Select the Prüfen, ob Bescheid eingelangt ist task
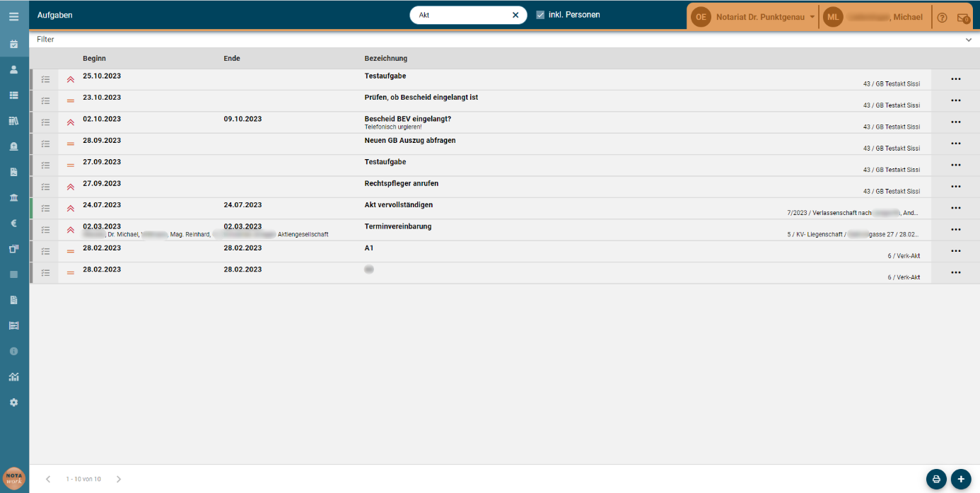This screenshot has width=980, height=493. coord(421,97)
